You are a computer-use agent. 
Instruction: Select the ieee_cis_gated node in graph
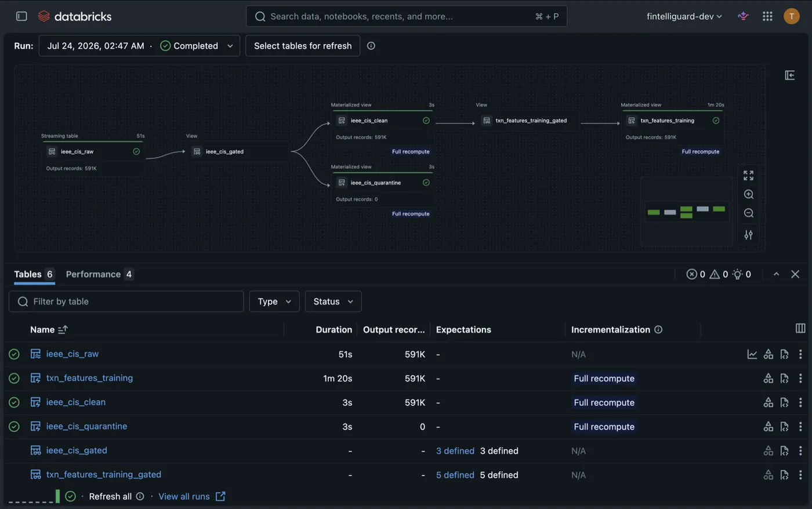[x=238, y=151]
